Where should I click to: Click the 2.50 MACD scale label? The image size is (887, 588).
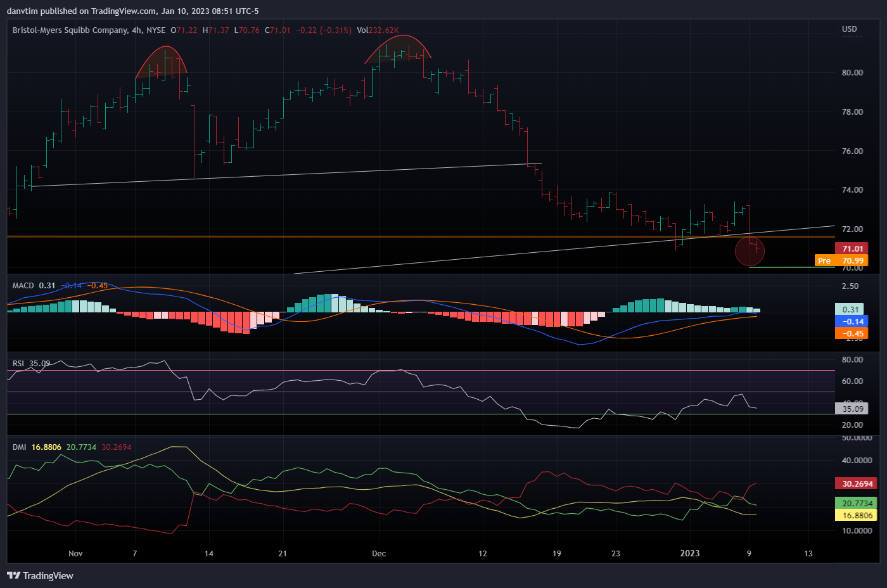pyautogui.click(x=850, y=286)
